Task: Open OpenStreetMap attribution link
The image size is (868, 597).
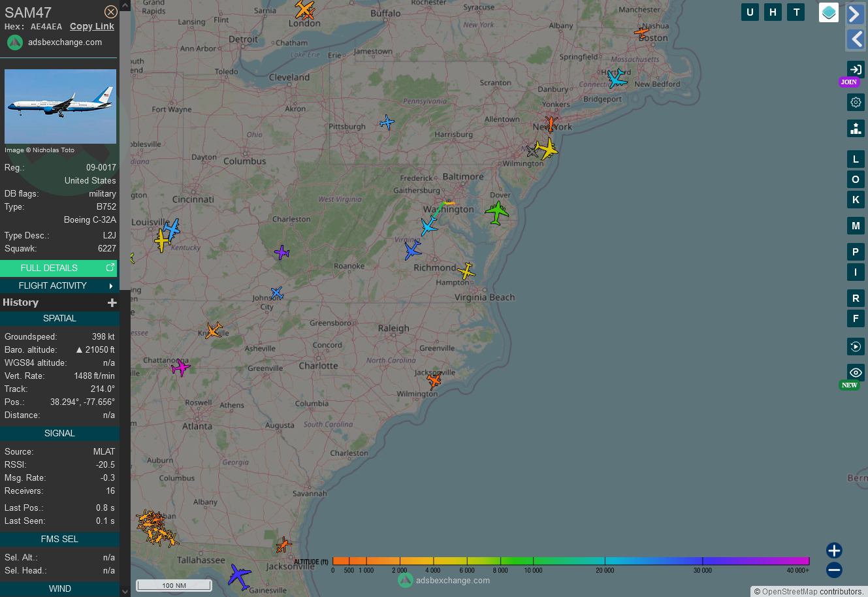Action: coord(790,592)
